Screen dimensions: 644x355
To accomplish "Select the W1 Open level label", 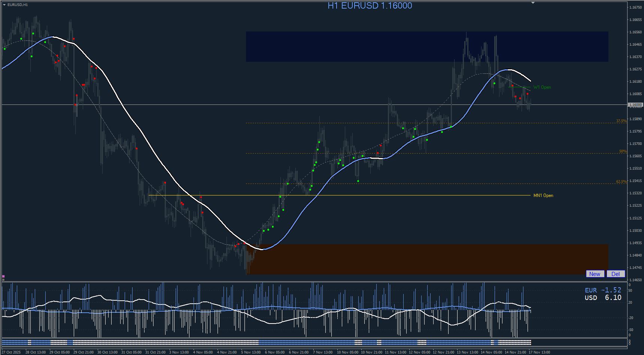I will [542, 87].
